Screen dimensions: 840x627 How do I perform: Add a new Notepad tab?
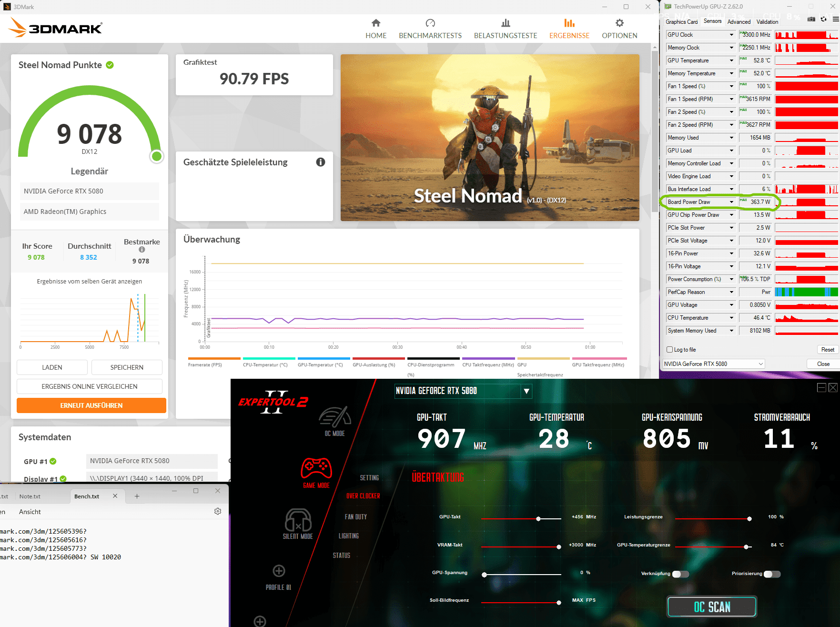(x=137, y=496)
